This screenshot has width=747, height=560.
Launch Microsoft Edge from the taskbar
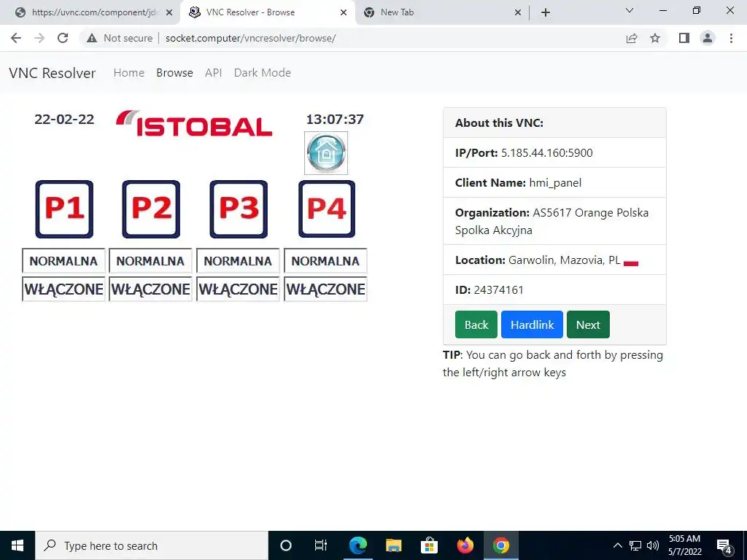(x=357, y=545)
